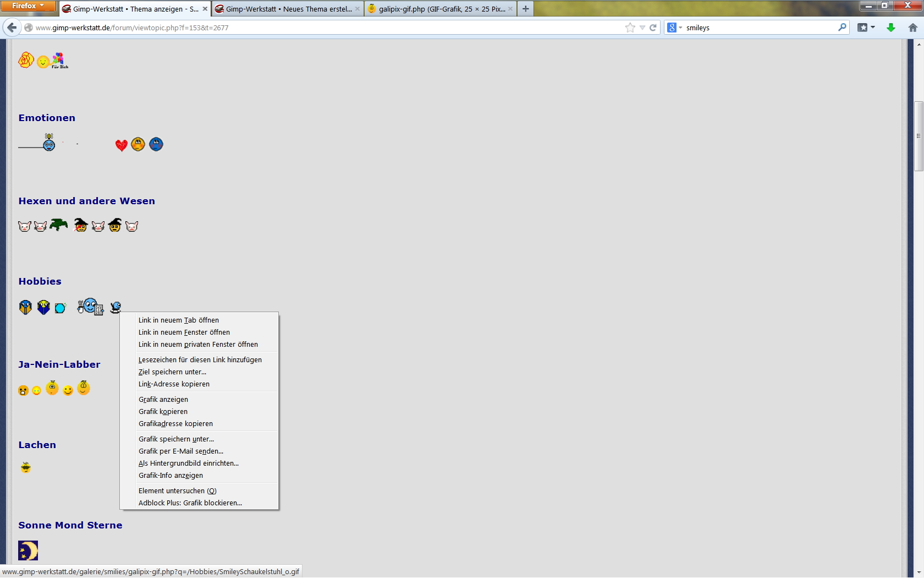Screen dimensions: 924x578
Task: Switch to the 'galipix-gif.php' tab
Action: [x=441, y=9]
